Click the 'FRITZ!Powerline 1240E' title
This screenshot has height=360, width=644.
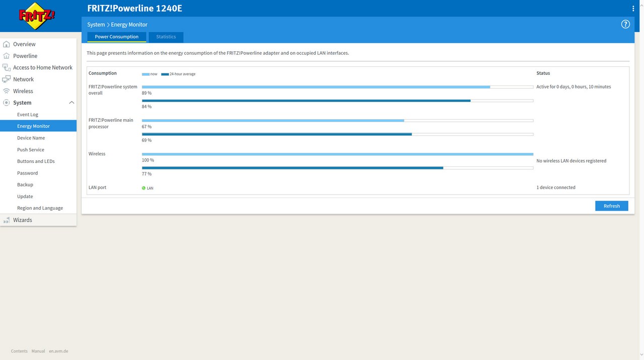click(135, 8)
